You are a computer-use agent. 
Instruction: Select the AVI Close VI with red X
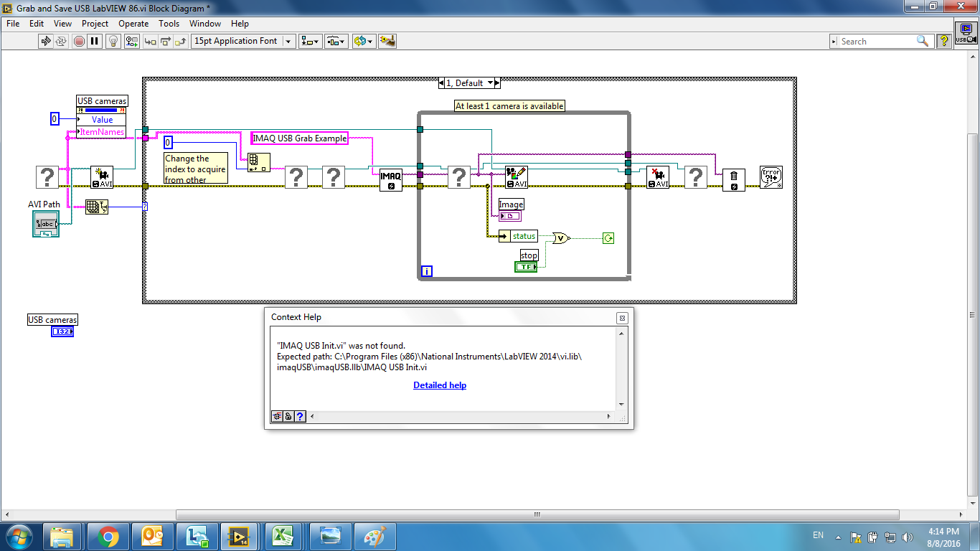coord(658,177)
